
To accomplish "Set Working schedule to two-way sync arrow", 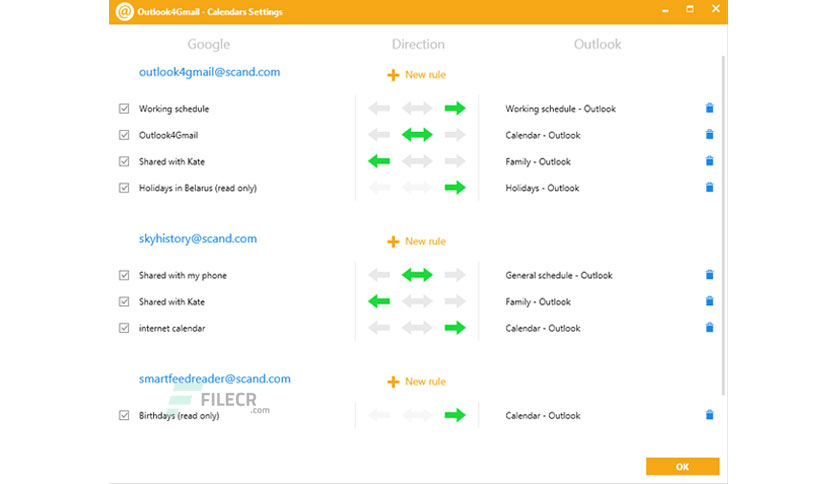I will point(417,109).
